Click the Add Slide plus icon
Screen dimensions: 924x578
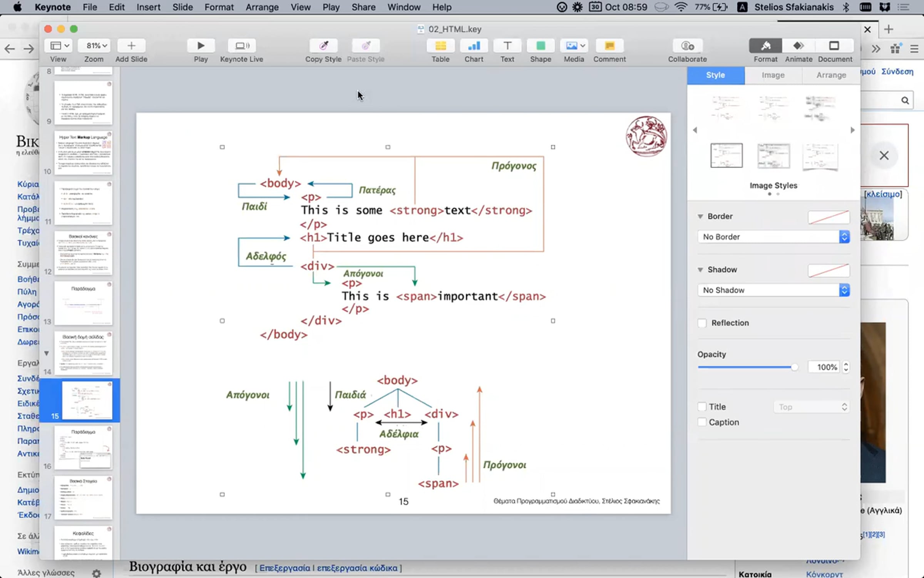coord(131,46)
